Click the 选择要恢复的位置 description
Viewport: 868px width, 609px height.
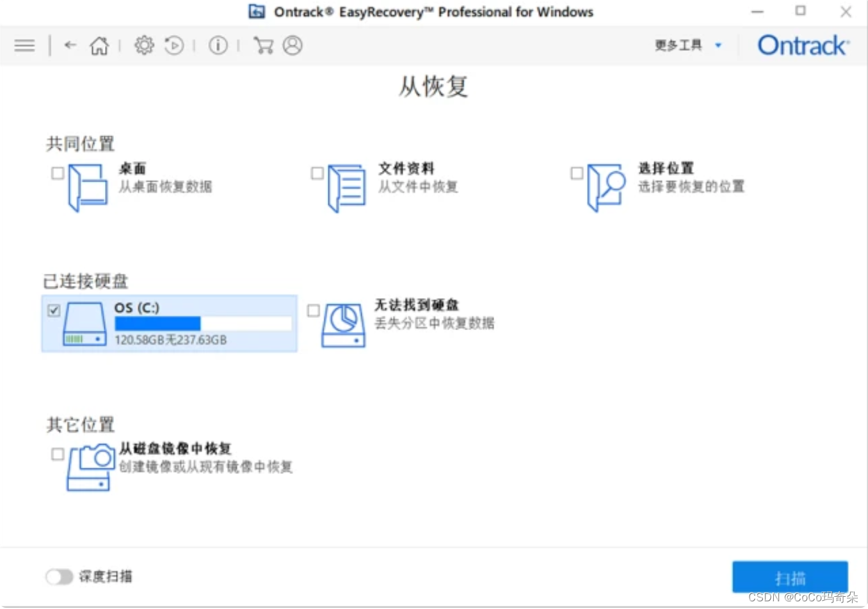coord(691,187)
